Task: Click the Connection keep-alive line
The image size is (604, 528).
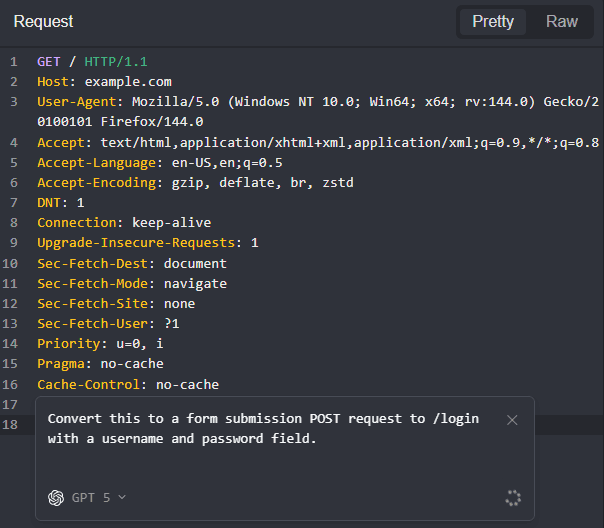Action: click(124, 223)
